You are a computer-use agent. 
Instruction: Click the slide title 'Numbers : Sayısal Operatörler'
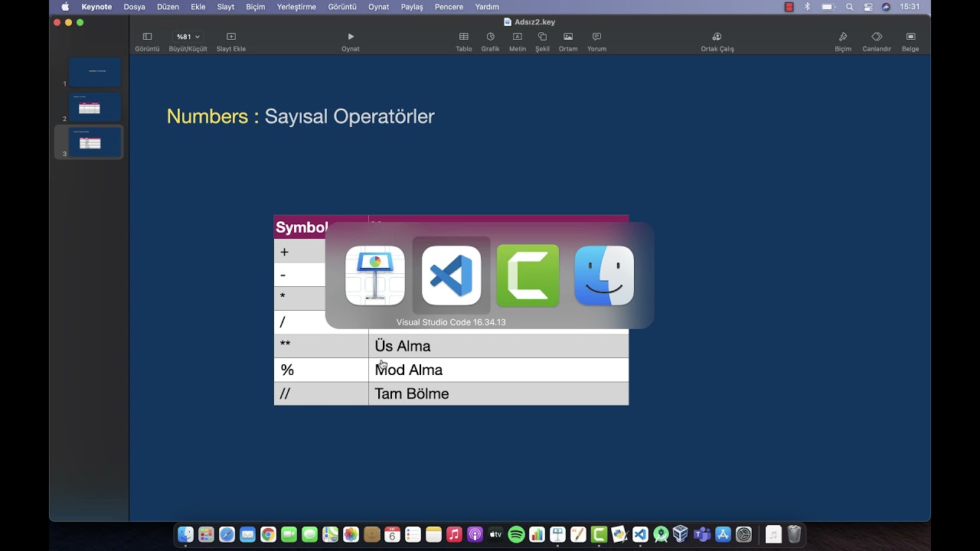(x=301, y=116)
